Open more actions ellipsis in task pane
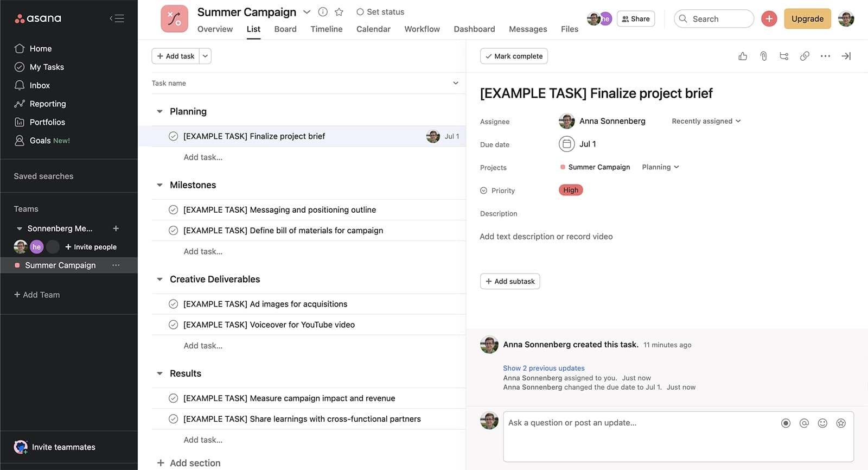 coord(825,56)
